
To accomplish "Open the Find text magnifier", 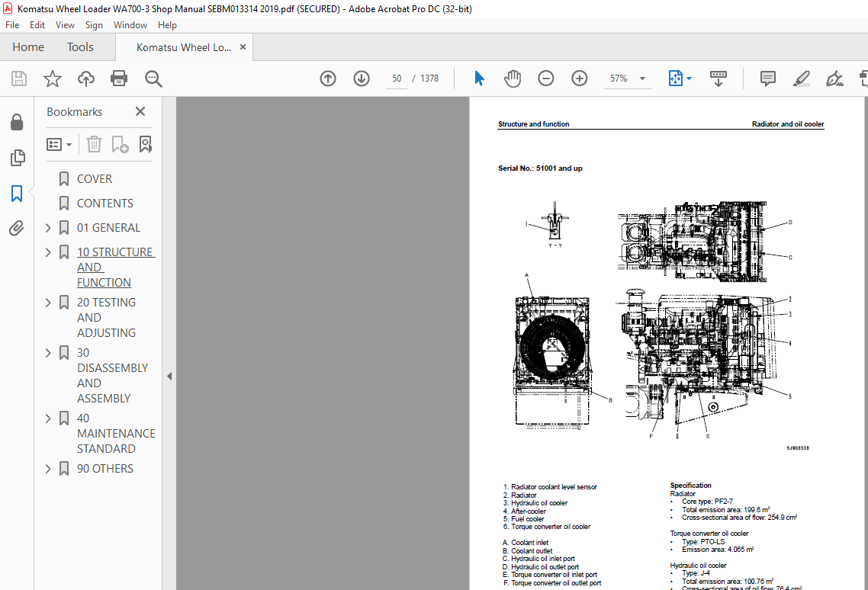I will tap(153, 79).
